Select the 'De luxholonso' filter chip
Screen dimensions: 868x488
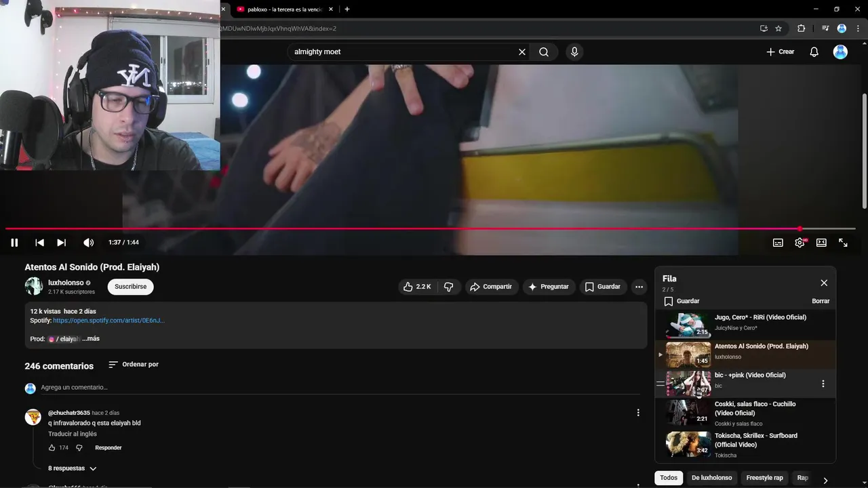tap(711, 478)
